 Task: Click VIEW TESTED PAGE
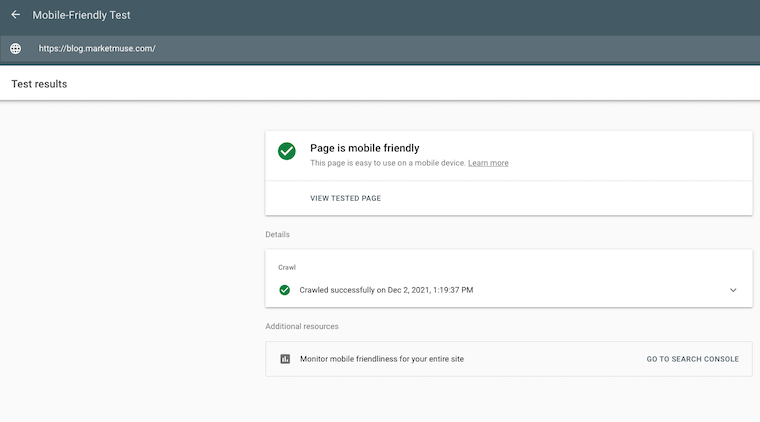346,198
